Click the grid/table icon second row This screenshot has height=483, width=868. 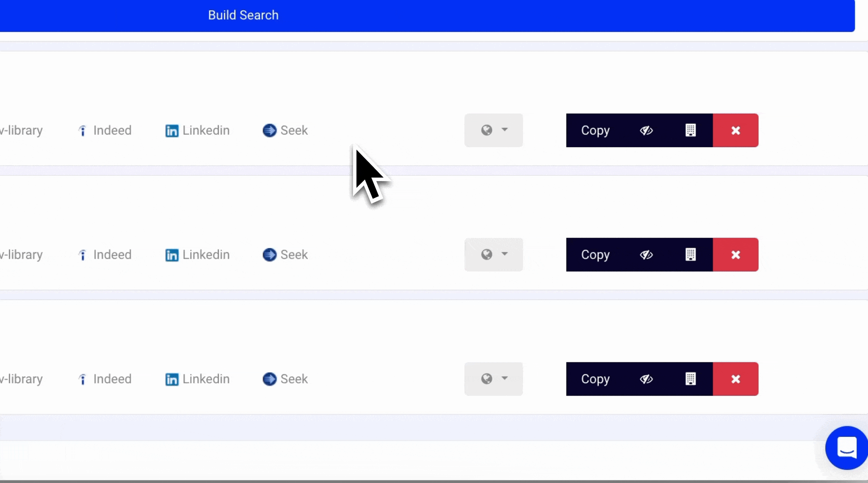pyautogui.click(x=690, y=254)
